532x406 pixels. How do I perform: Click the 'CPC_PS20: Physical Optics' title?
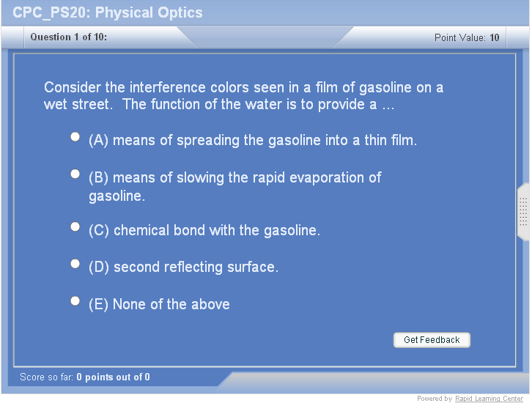tap(108, 12)
